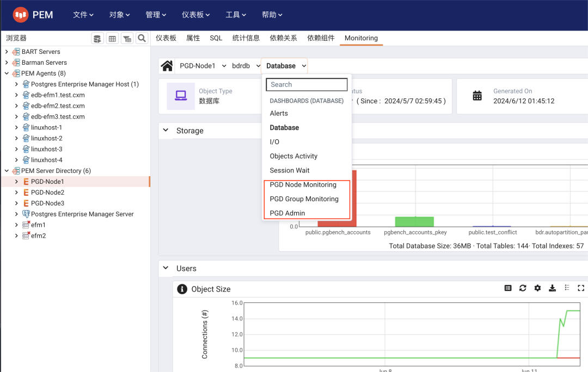
Task: Open the 帮助 menu
Action: (x=272, y=15)
